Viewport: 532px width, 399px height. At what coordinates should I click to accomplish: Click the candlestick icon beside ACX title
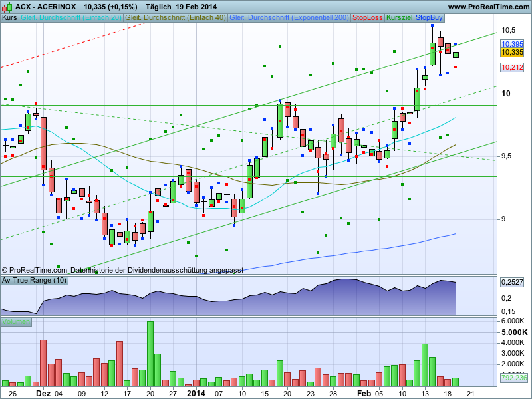tap(7, 7)
